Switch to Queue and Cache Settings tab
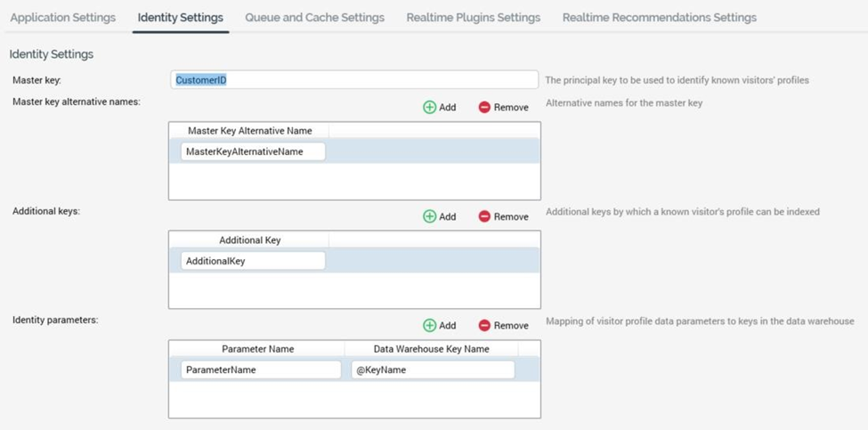 (x=314, y=18)
